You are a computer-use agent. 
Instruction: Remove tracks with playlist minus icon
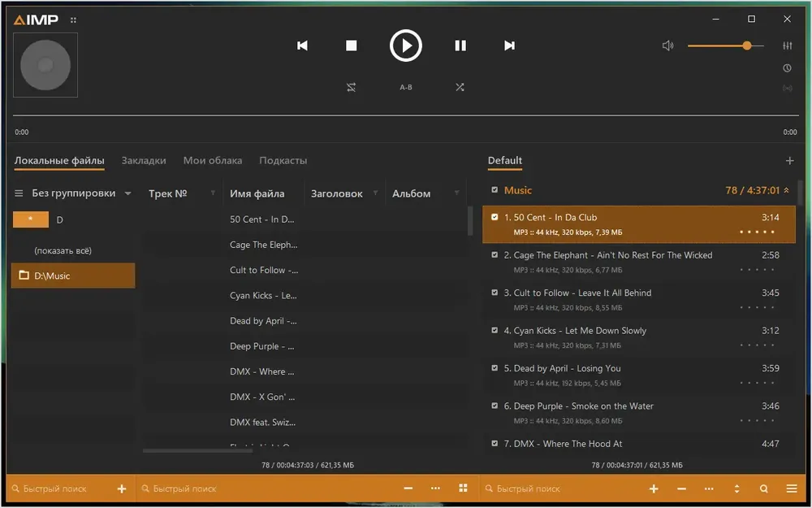point(681,488)
